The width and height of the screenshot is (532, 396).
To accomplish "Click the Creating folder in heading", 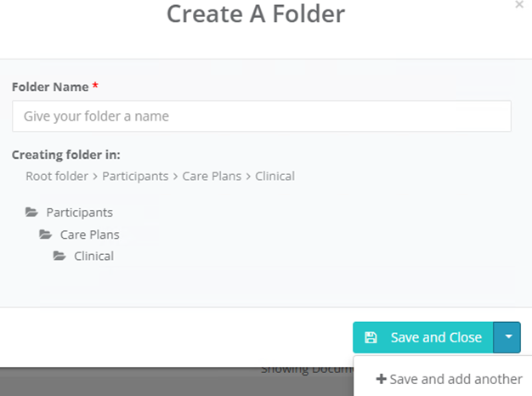I will [x=66, y=155].
